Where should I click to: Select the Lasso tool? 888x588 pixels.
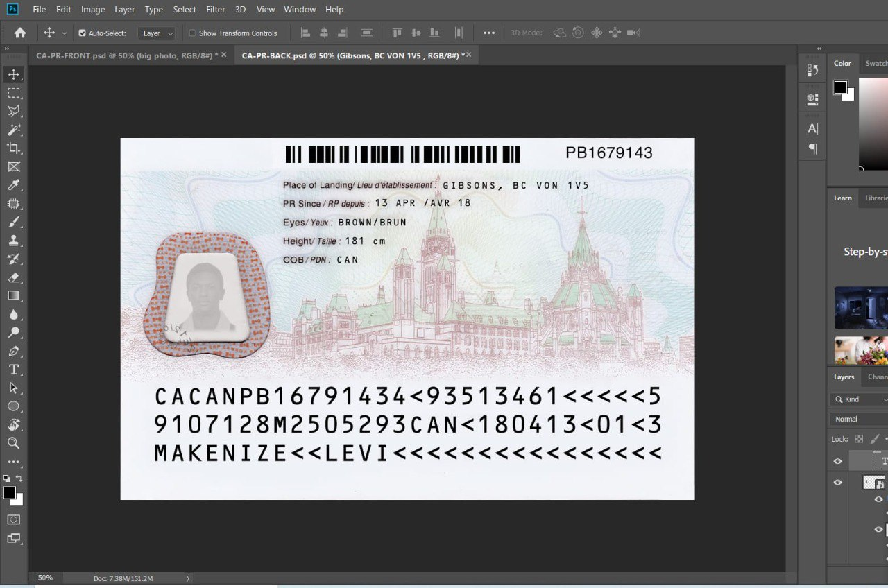[x=13, y=111]
